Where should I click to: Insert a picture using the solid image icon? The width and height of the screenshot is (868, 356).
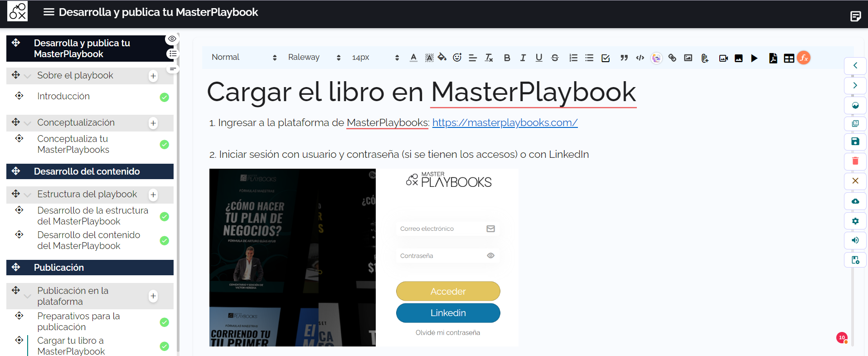[739, 58]
